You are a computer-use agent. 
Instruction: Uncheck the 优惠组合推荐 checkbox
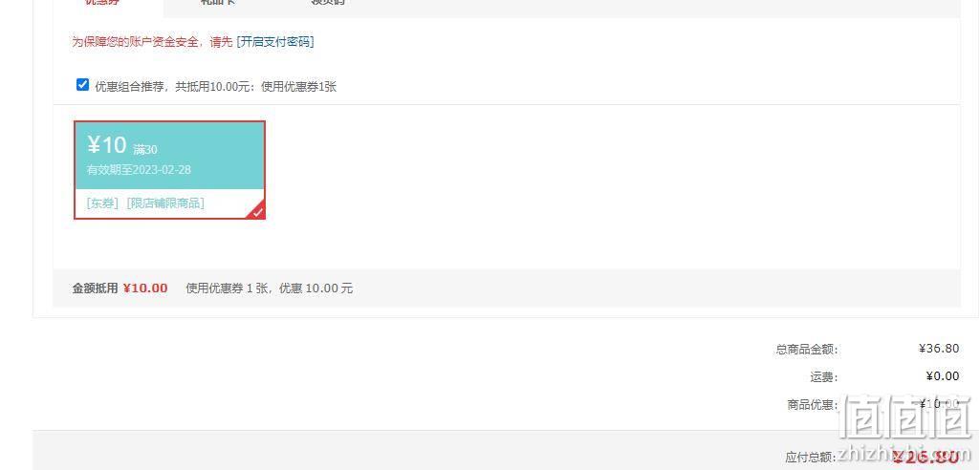tap(82, 85)
